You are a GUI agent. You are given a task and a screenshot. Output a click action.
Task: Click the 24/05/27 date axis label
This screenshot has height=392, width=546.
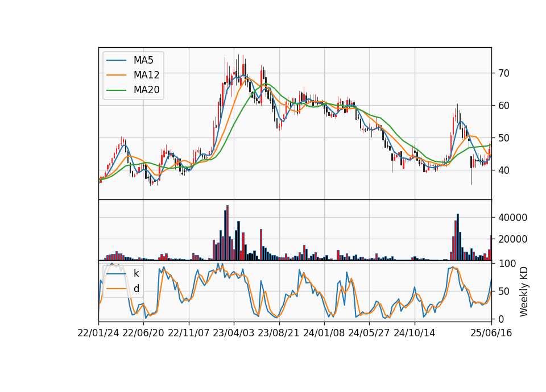click(369, 333)
